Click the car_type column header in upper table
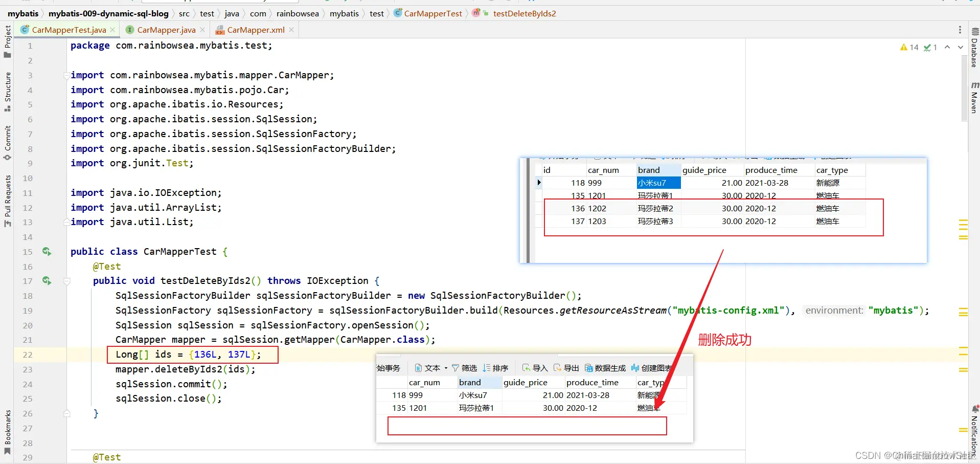Image resolution: width=980 pixels, height=464 pixels. (x=840, y=170)
